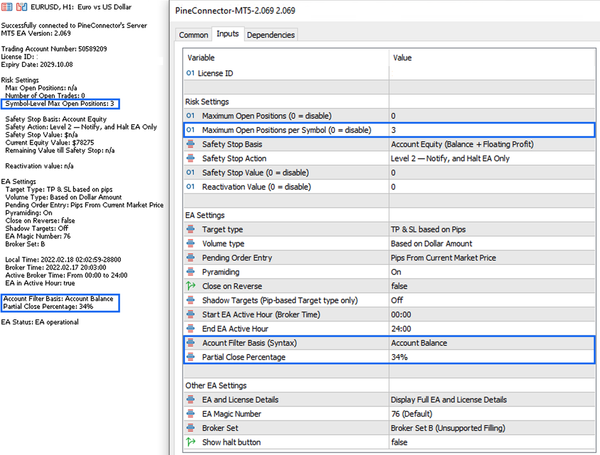Toggle the Show halt button false value
Image resolution: width=600 pixels, height=455 pixels.
pyautogui.click(x=489, y=441)
